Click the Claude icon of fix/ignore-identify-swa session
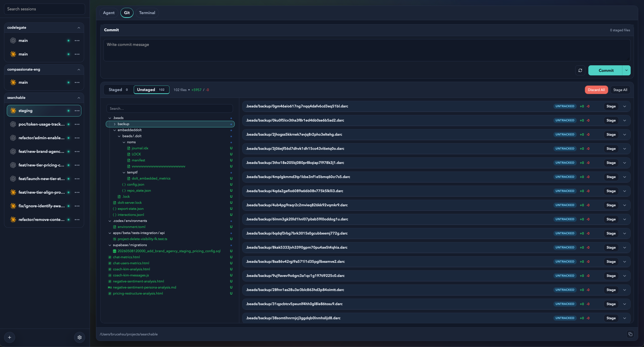 (13, 206)
